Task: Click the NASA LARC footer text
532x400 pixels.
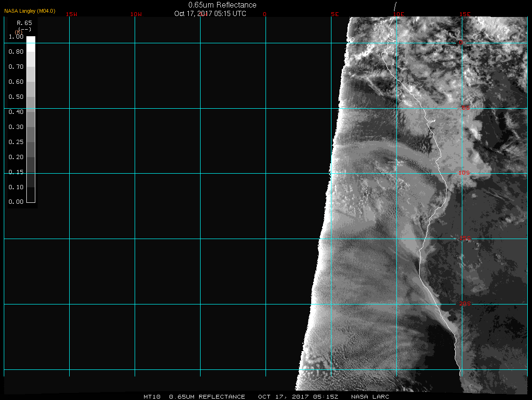Action: point(370,396)
